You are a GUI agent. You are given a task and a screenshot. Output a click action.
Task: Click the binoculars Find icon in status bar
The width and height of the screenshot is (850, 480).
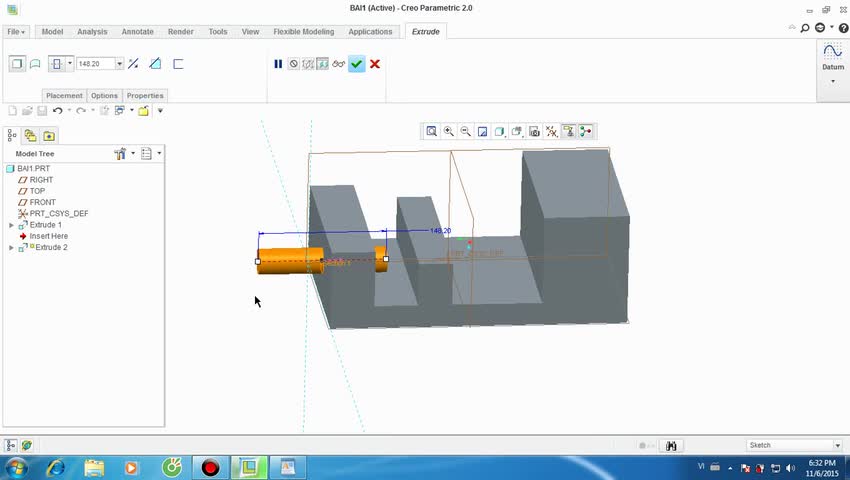[x=671, y=446]
